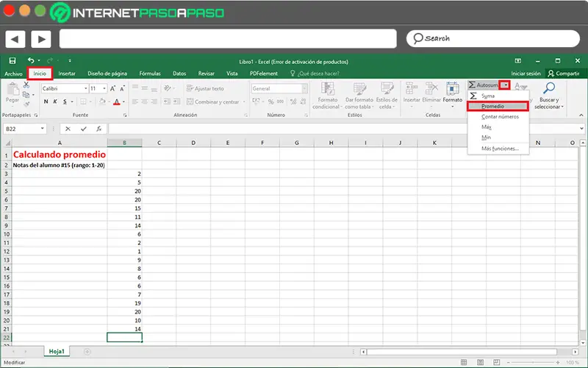
Task: Click the Autosuma sigma button
Action: pyautogui.click(x=484, y=85)
